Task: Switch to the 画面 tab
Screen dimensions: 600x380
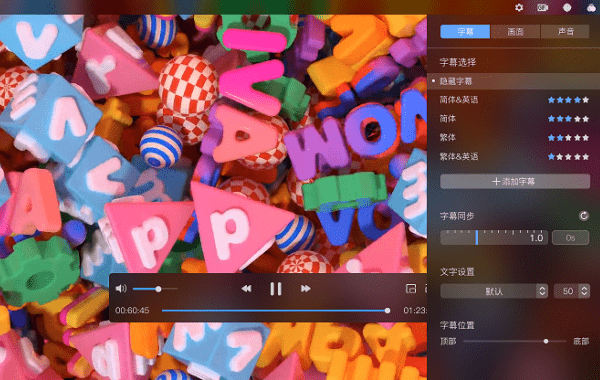Action: (515, 31)
